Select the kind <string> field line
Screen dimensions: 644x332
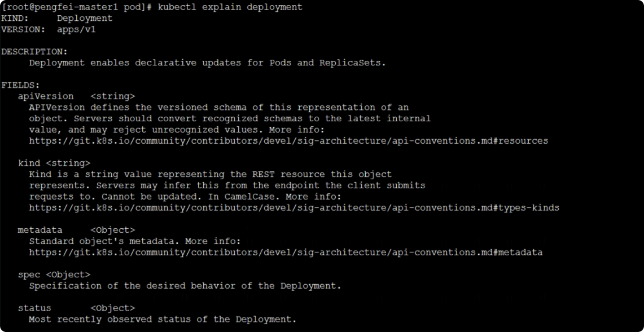click(x=54, y=163)
